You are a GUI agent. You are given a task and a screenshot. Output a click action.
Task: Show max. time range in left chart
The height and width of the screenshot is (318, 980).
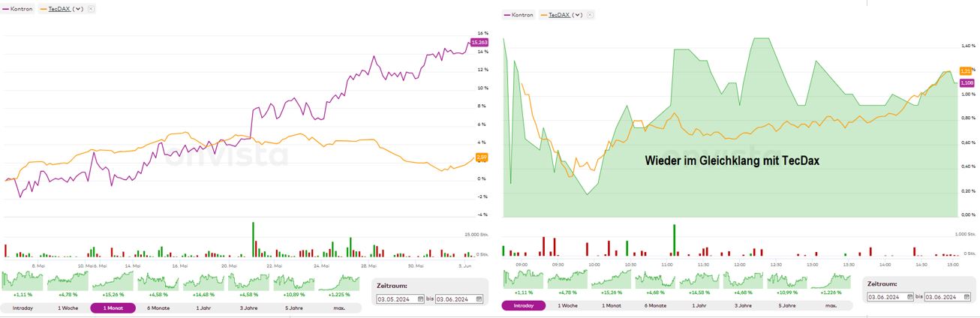(x=339, y=307)
